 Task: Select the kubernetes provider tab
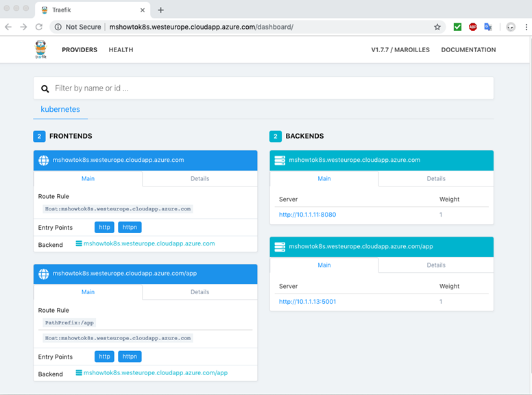(60, 109)
